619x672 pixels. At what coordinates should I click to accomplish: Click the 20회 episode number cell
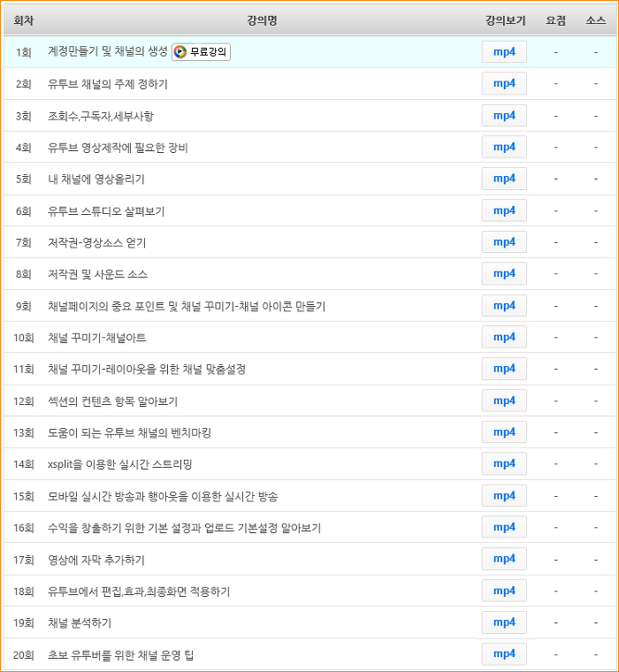coord(24,655)
